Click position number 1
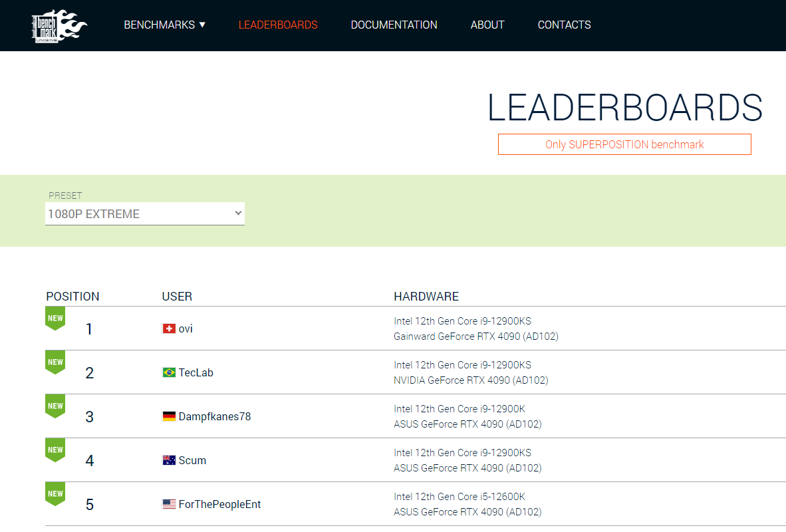 pyautogui.click(x=89, y=329)
